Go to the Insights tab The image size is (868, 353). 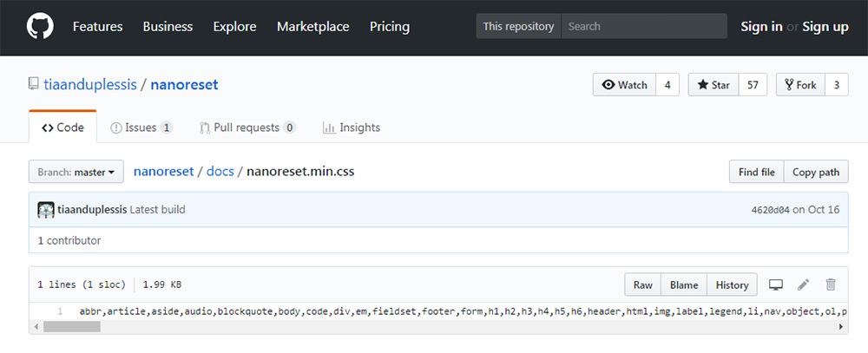(x=352, y=127)
